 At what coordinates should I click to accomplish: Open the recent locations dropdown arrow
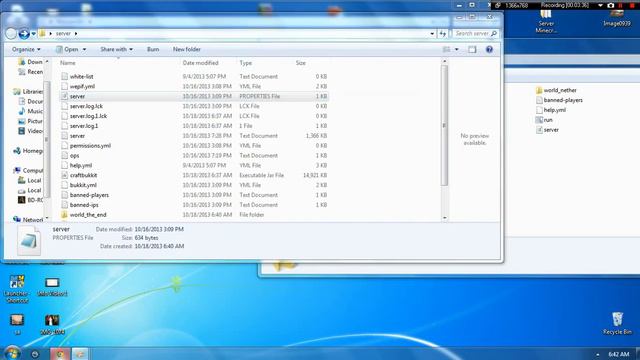(33, 33)
